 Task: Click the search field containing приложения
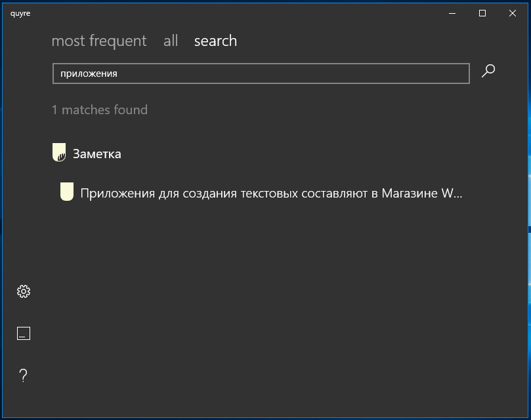coord(261,73)
